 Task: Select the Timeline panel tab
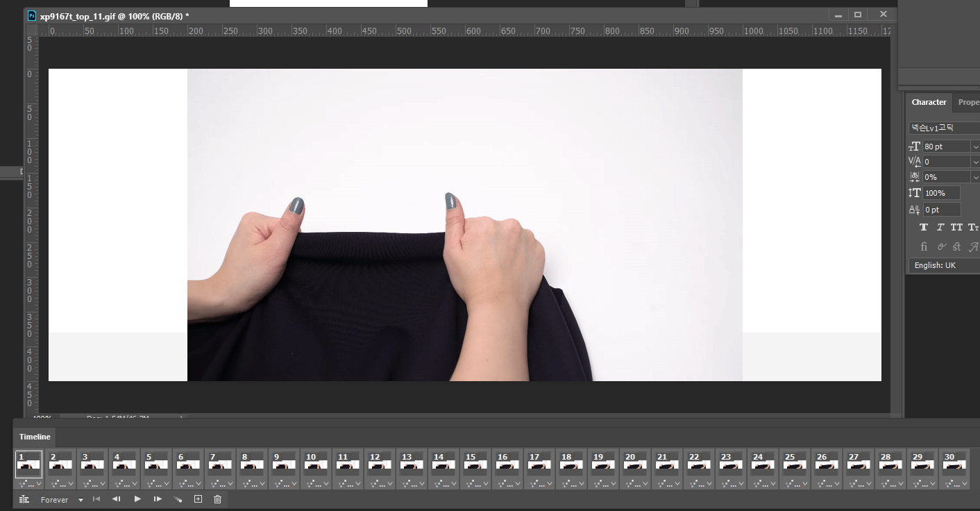point(35,437)
